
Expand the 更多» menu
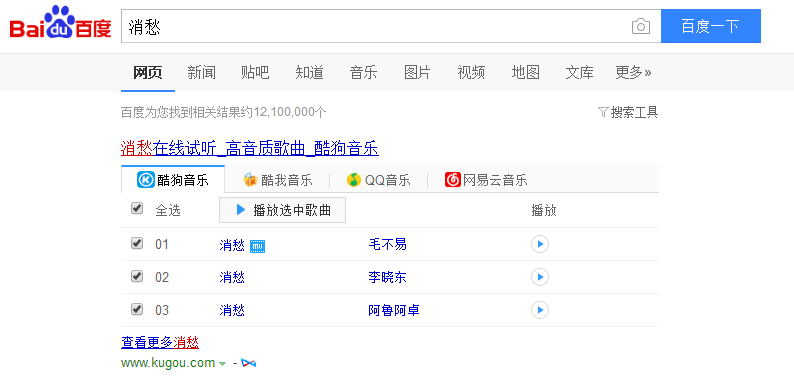pyautogui.click(x=633, y=72)
